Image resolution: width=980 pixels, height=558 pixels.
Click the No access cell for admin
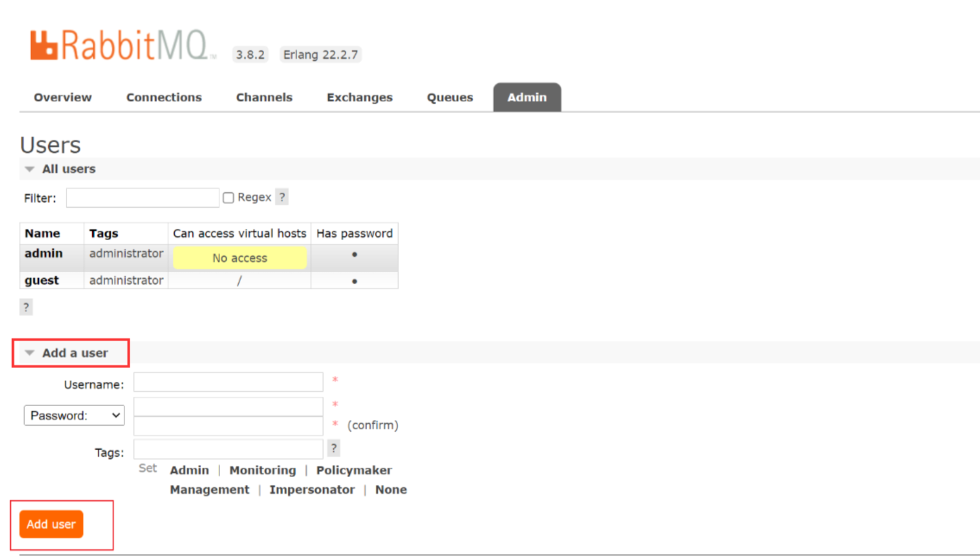click(x=240, y=258)
